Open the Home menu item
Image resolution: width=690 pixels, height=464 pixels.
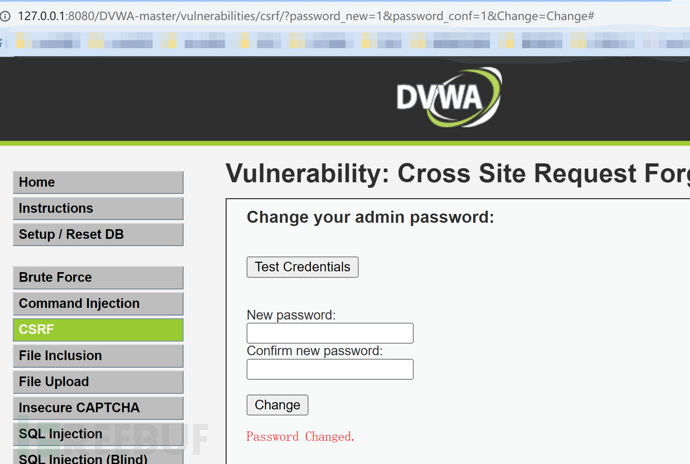coord(98,182)
